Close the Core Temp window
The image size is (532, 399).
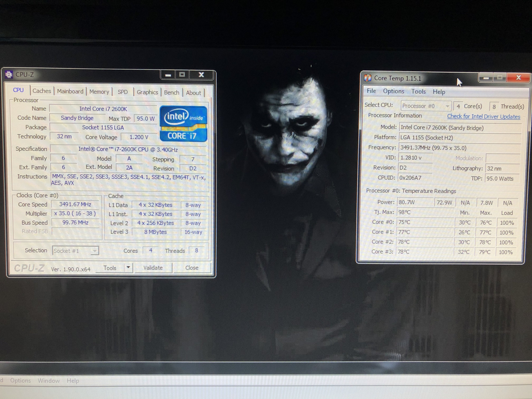[518, 77]
